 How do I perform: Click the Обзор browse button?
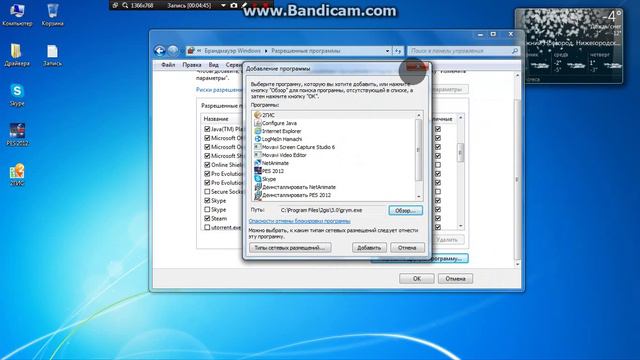point(405,211)
